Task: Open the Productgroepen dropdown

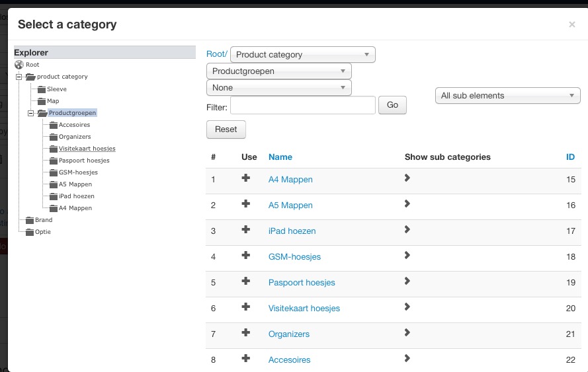Action: 278,71
